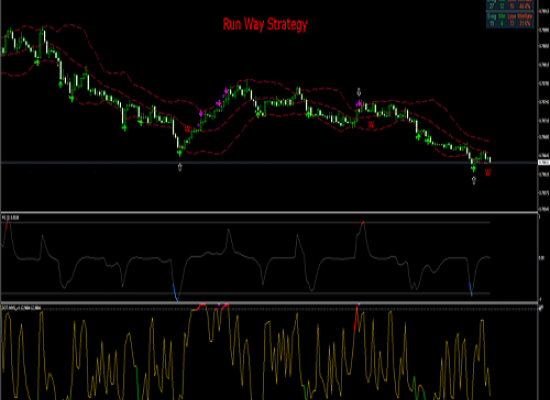Select red W below the grey down-arrow signal
This screenshot has width=550, height=400.
[x=371, y=124]
